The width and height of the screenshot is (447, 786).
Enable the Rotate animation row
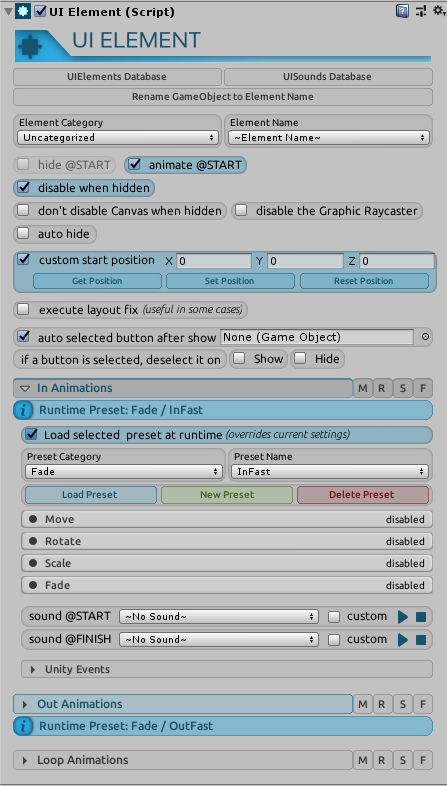[227, 541]
